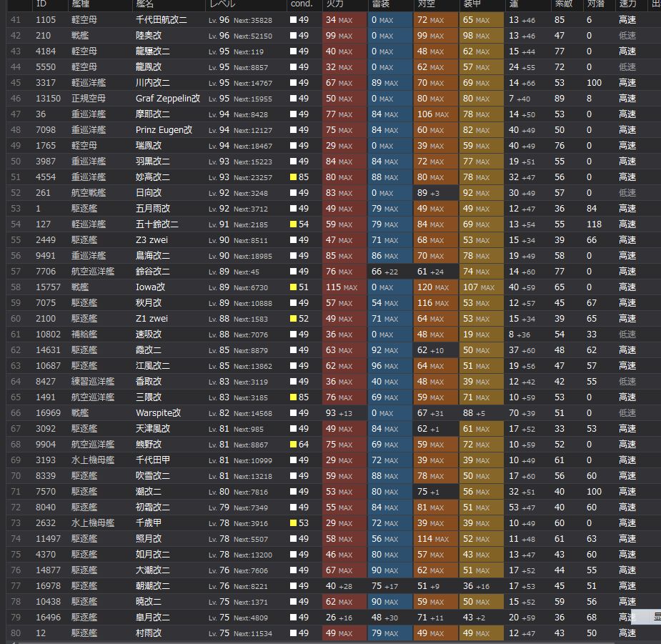Click ID cell 16969
The image size is (661, 644).
[x=48, y=413]
